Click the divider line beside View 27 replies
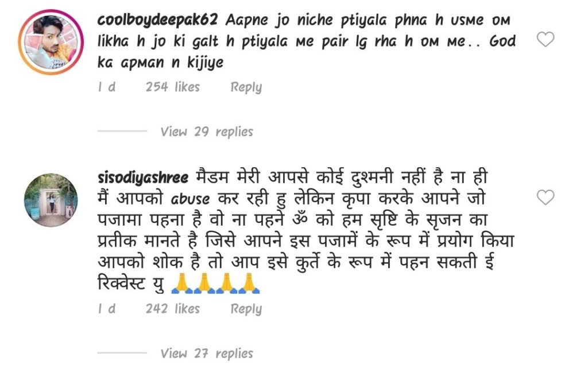Screen dimensions: 588x370 (x=122, y=353)
